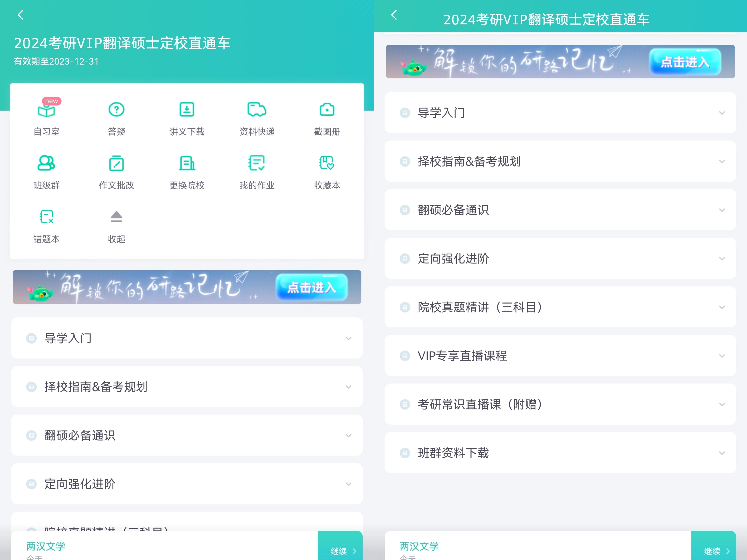
Task: Click 考研常识直播课 circle icon
Action: coord(405,404)
